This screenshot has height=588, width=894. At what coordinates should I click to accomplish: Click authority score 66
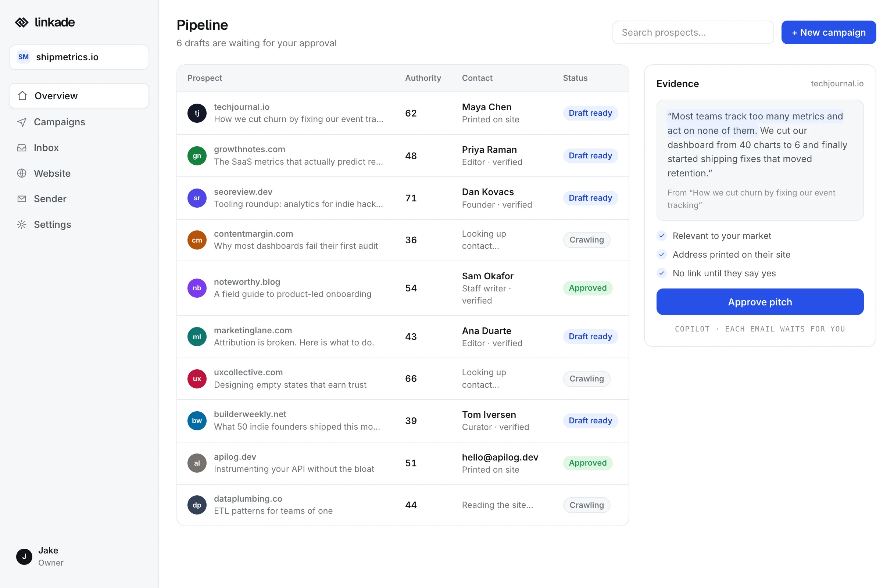tap(411, 379)
